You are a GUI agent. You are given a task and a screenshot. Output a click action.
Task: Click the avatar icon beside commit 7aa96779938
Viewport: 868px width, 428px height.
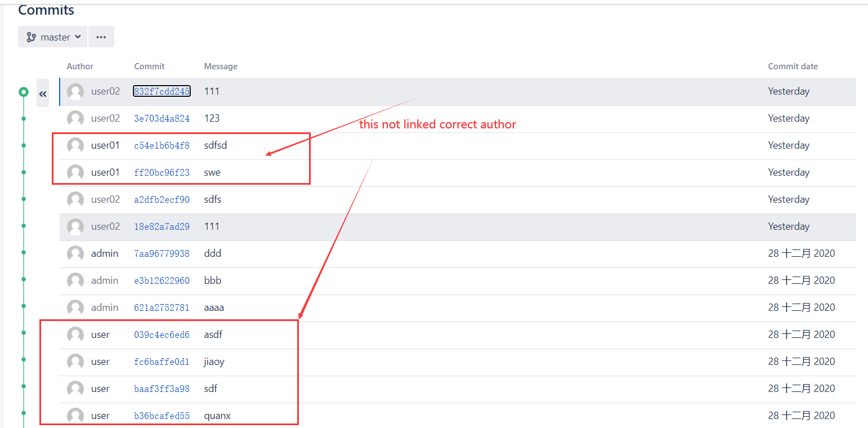tap(75, 254)
